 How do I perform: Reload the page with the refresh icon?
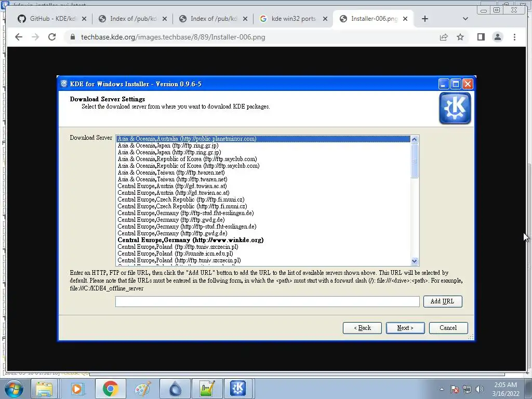point(52,37)
